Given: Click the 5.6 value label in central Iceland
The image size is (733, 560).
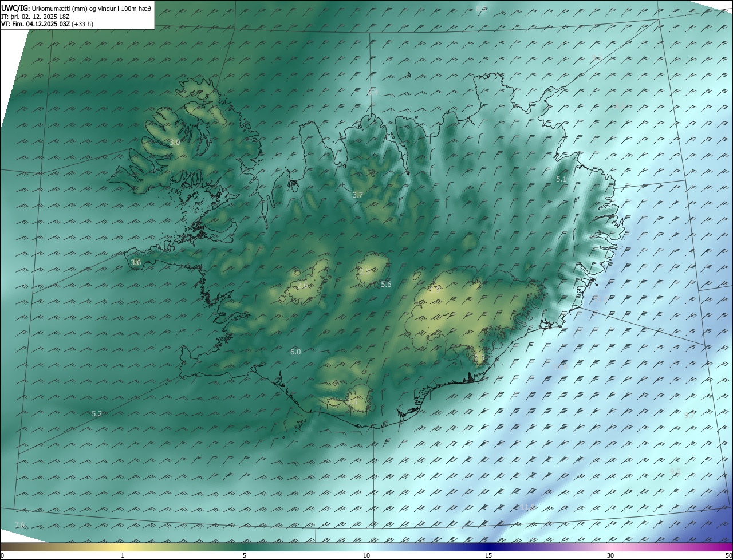Looking at the screenshot, I should [x=386, y=284].
